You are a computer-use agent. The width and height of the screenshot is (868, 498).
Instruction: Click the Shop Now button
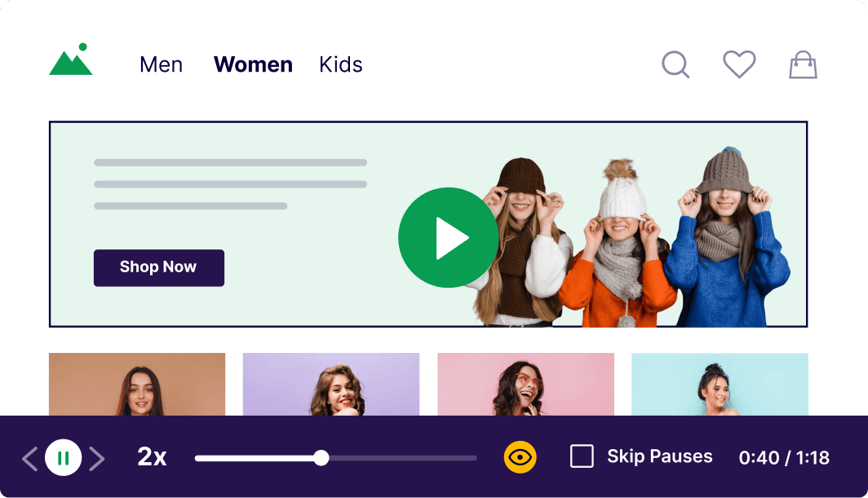158,267
